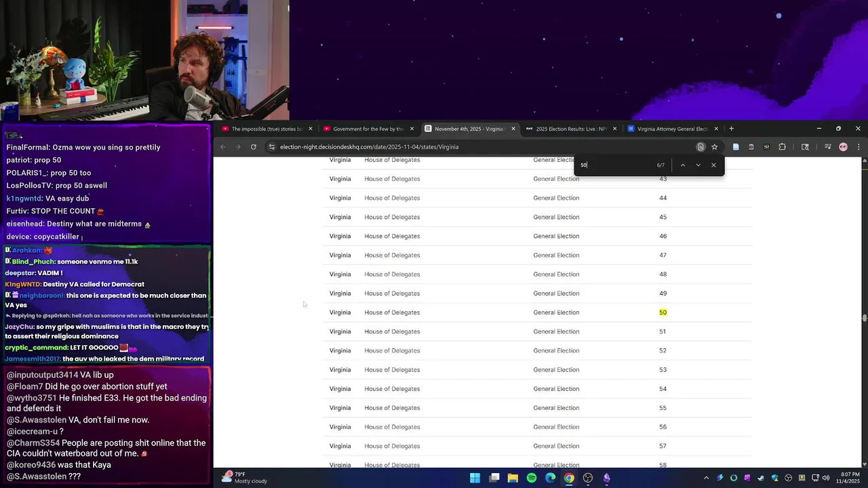Image resolution: width=868 pixels, height=488 pixels.
Task: Reload the page with the refresh icon
Action: tap(254, 147)
